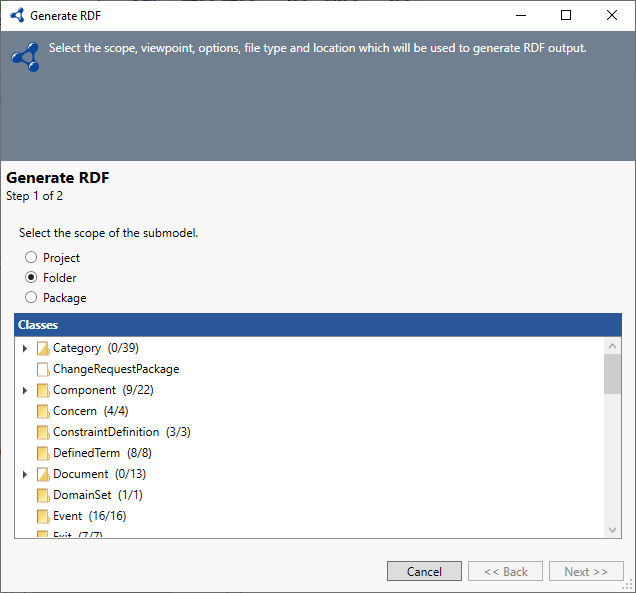Click the ConstraintDefinition folder icon

coord(43,432)
